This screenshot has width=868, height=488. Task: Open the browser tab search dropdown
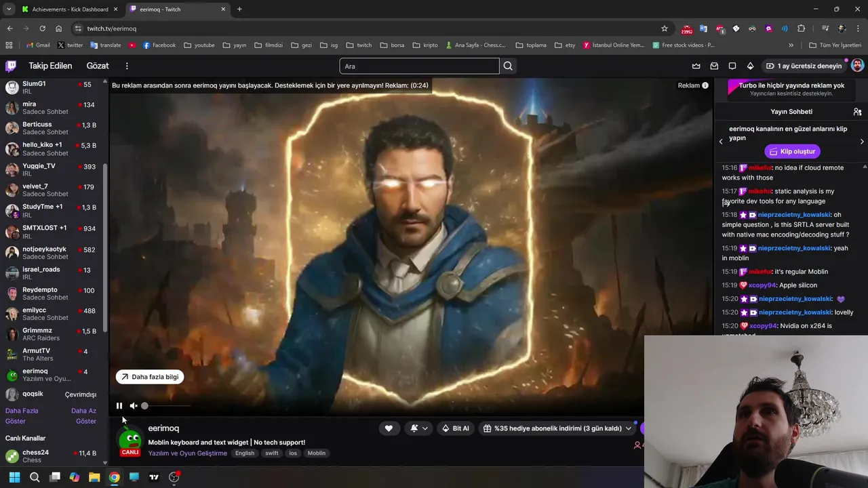(x=8, y=9)
